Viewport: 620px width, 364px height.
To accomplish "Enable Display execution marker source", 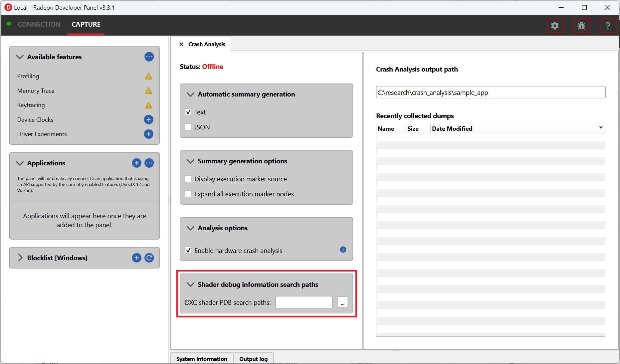I will coord(188,179).
